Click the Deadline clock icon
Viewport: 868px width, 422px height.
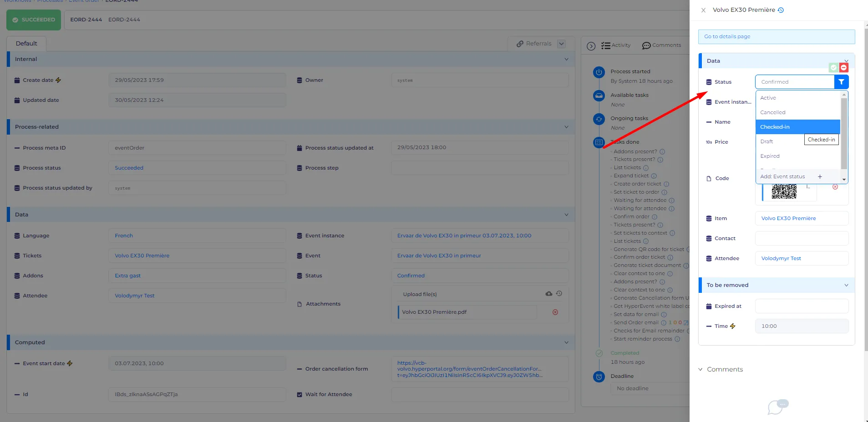pos(599,377)
